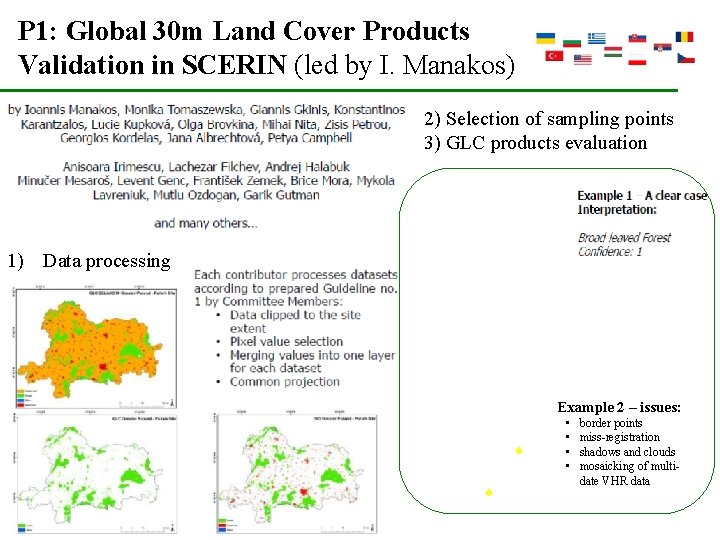The image size is (720, 540).
Task: Click the Bulgaria flag icon
Action: pos(572,42)
